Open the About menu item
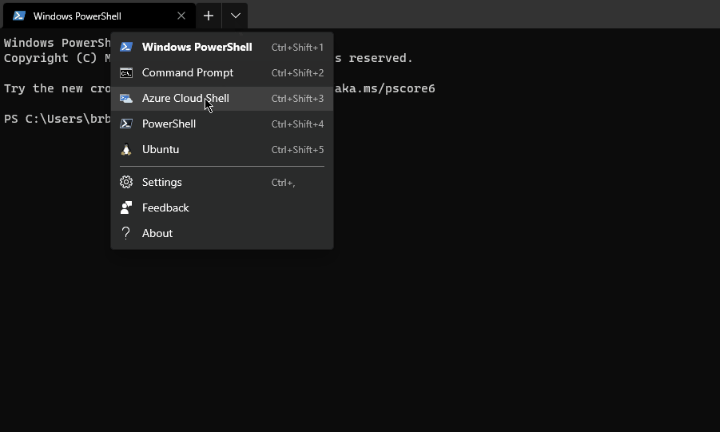 pos(222,233)
